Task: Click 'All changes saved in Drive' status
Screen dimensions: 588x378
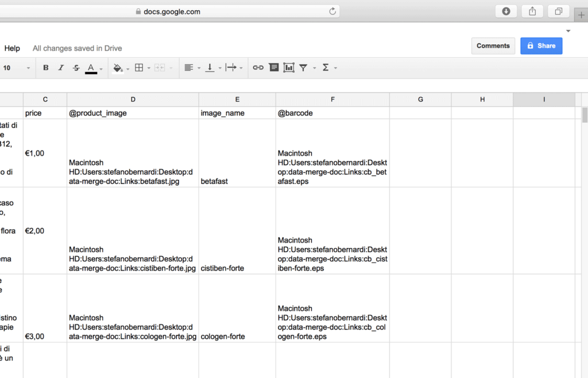Action: pos(78,48)
